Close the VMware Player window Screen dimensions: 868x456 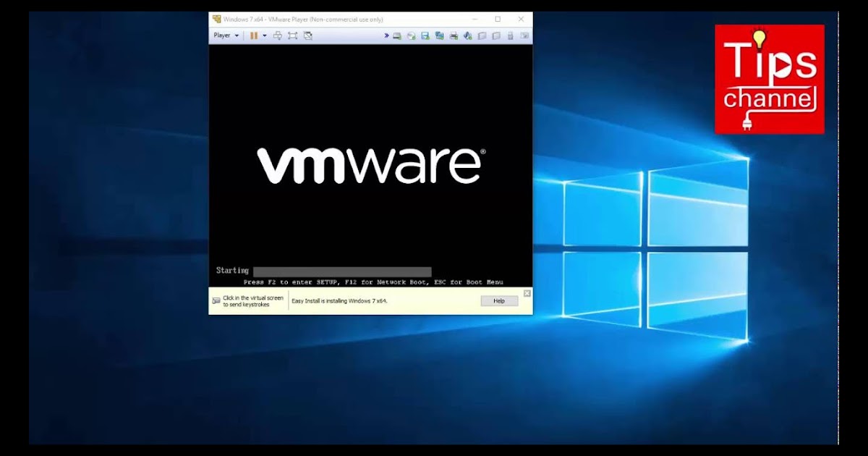521,20
